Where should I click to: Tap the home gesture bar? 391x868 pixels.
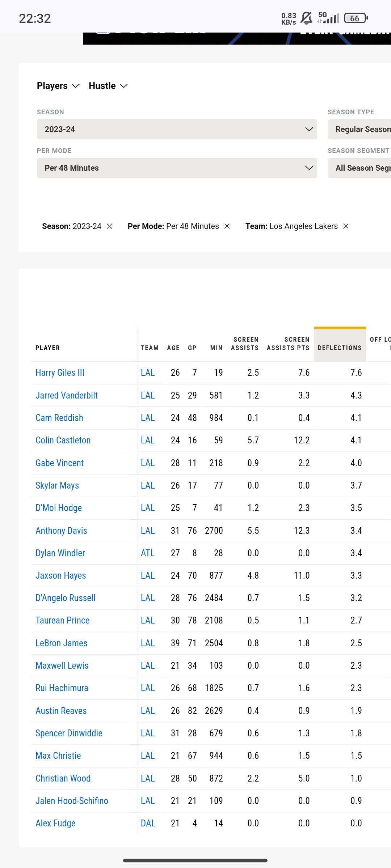click(x=195, y=860)
